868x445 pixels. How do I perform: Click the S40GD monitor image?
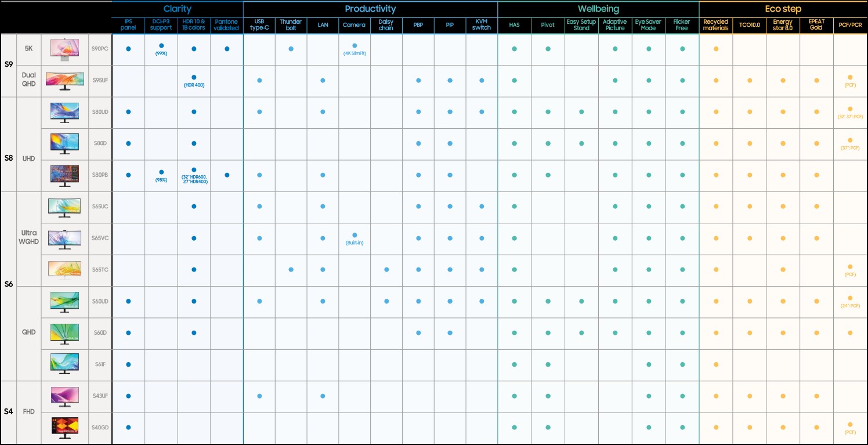coord(64,428)
